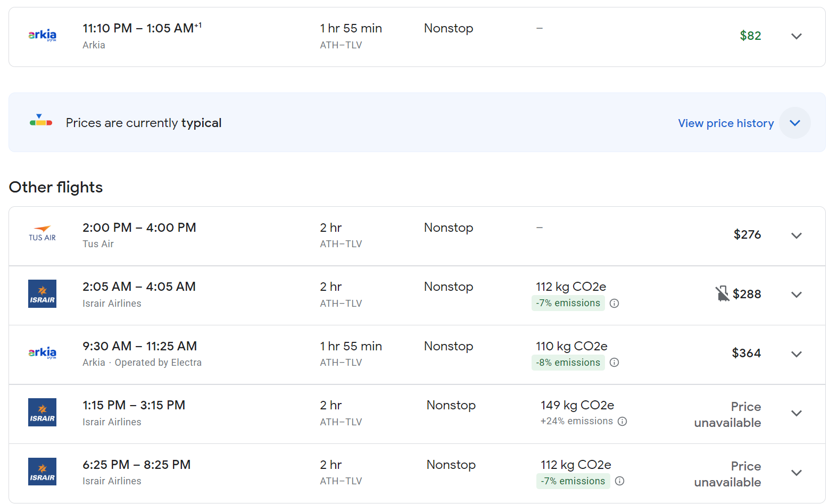Click the Israir logo on the 2:05 AM flight

click(x=42, y=294)
